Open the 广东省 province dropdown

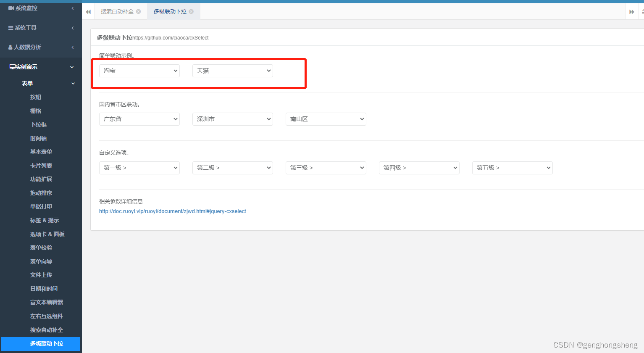tap(139, 119)
